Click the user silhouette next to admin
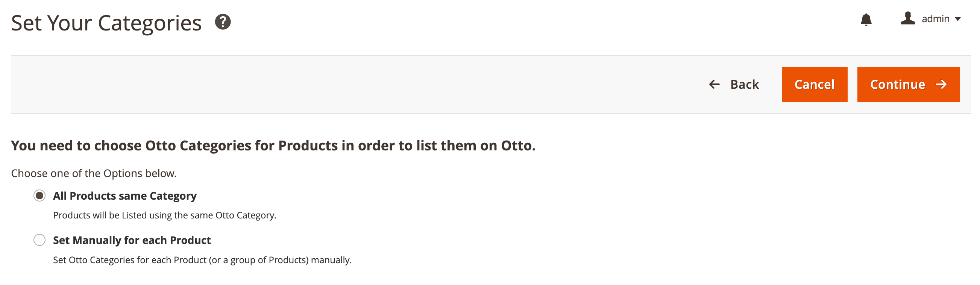The image size is (980, 285). (908, 19)
